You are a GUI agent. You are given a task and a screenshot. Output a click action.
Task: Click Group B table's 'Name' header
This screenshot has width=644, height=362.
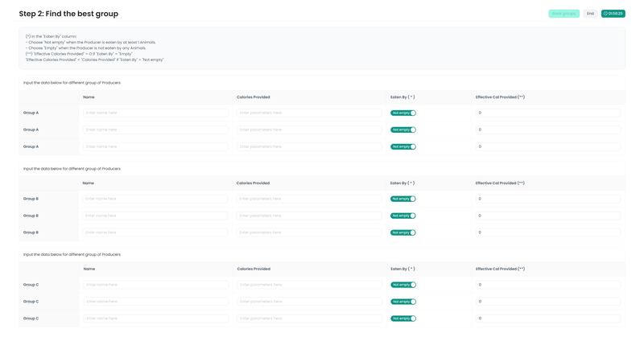[89, 183]
